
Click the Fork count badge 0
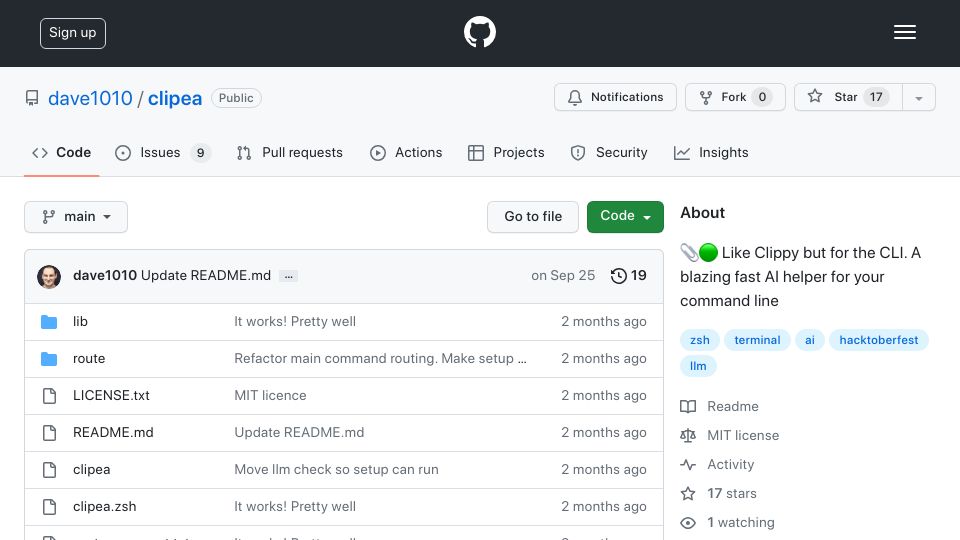click(x=762, y=97)
